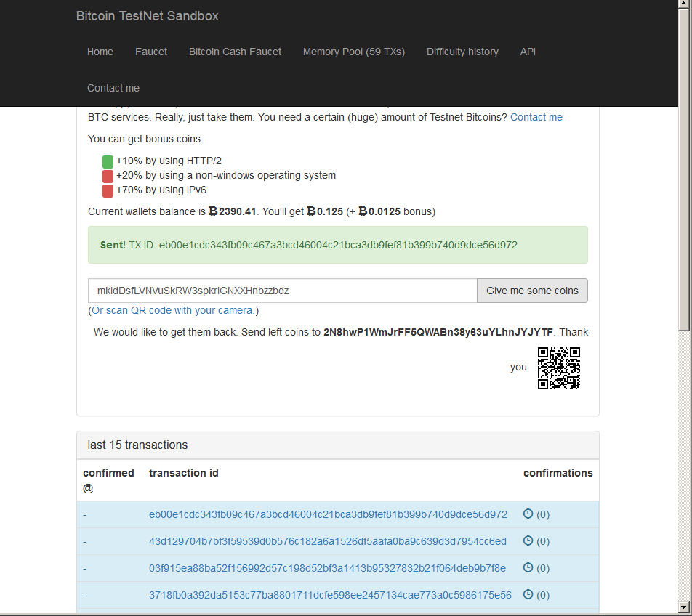Click clock icon in the 43d129704 transaction row
The width and height of the screenshot is (692, 616).
pos(528,540)
